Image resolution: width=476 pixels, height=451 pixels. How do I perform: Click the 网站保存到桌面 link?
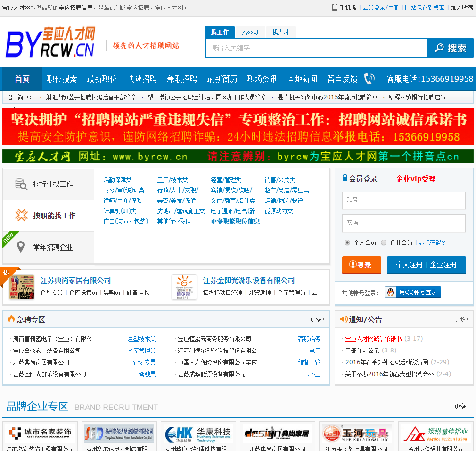point(425,8)
